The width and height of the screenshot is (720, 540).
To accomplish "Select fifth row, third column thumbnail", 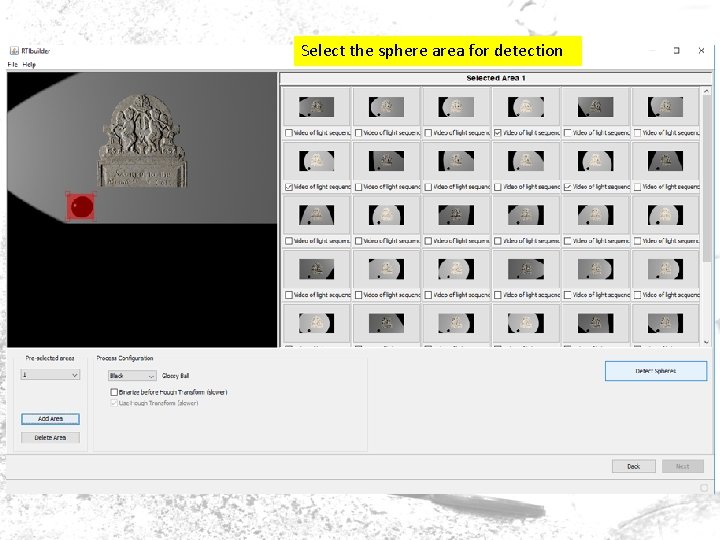I will [x=456, y=323].
